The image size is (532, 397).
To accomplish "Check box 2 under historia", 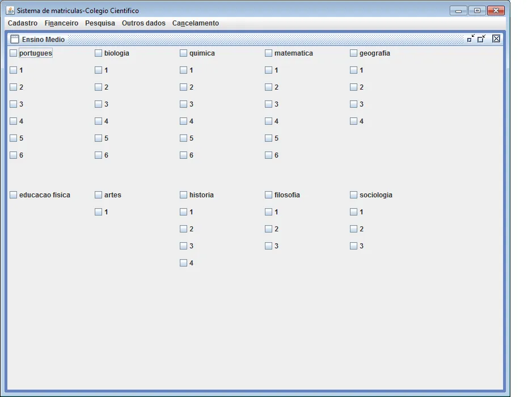I will pyautogui.click(x=184, y=229).
